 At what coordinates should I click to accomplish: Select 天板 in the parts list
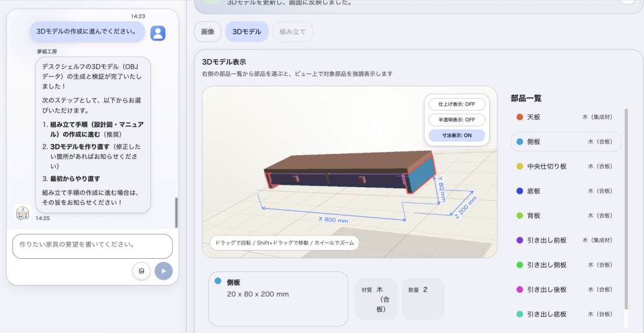point(565,117)
